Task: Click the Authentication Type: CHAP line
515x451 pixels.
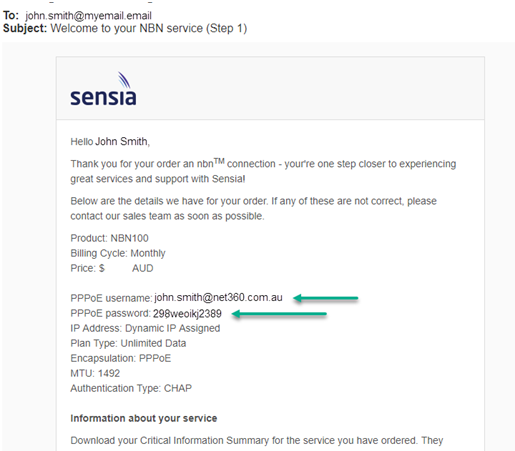Action: coord(131,388)
